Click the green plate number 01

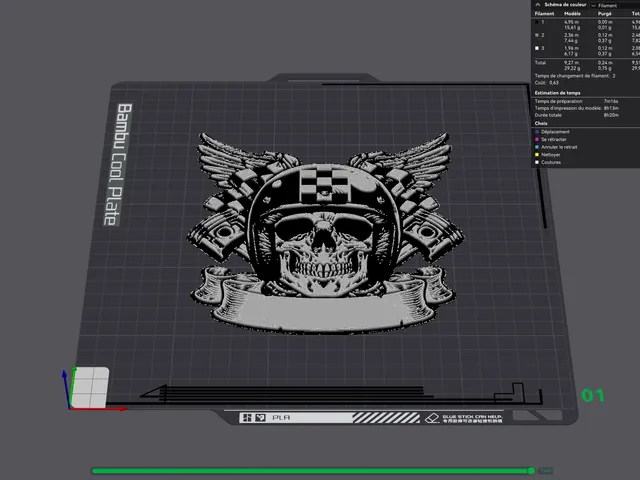592,395
